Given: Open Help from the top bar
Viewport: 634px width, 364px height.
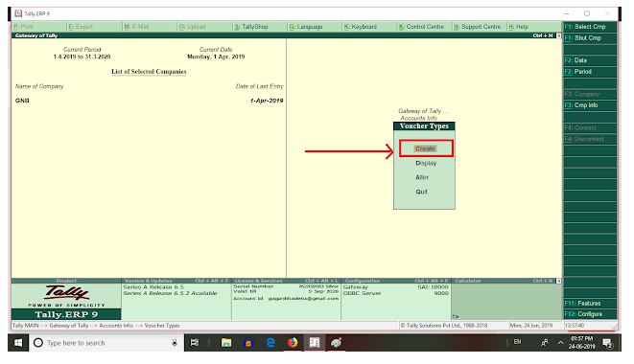Looking at the screenshot, I should tap(534, 27).
